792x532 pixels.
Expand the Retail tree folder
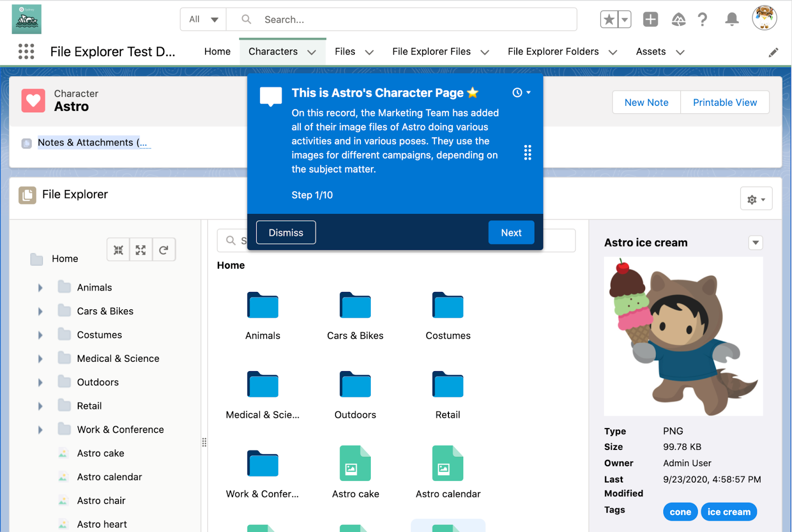(41, 406)
